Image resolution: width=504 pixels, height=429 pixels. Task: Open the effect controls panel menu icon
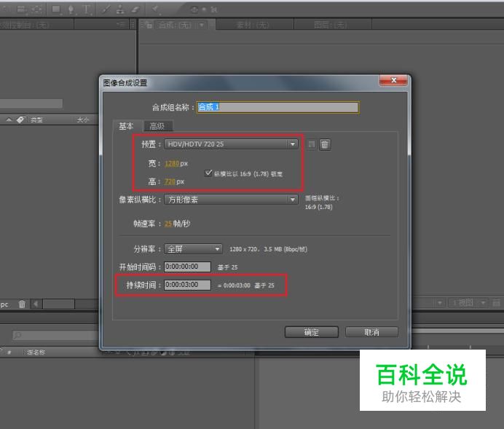coord(122,25)
